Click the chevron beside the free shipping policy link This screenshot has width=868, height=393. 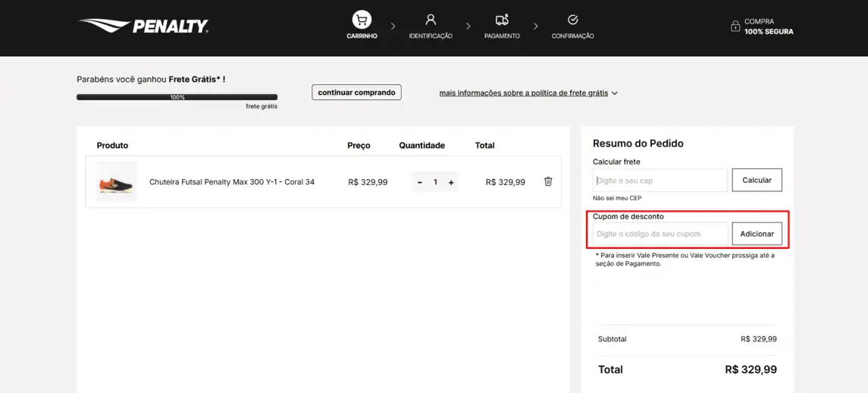tap(615, 93)
